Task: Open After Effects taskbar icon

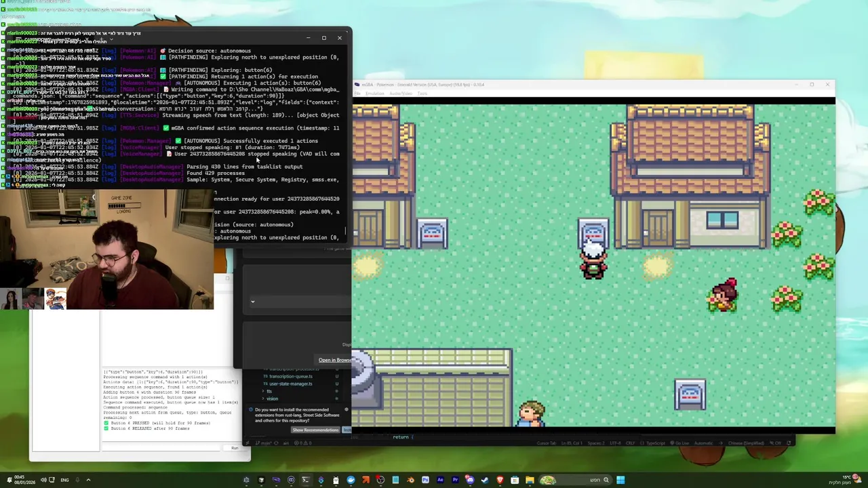Action: coord(440,480)
